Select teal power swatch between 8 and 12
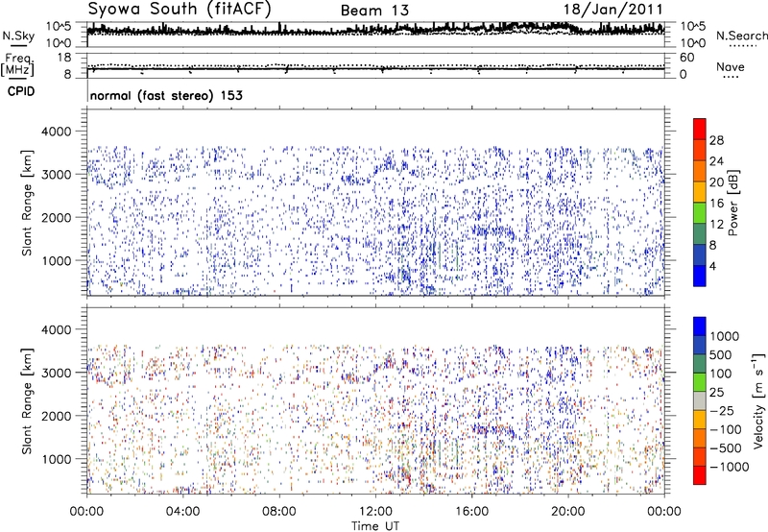Viewport: 768px width, 532px height. 700,234
